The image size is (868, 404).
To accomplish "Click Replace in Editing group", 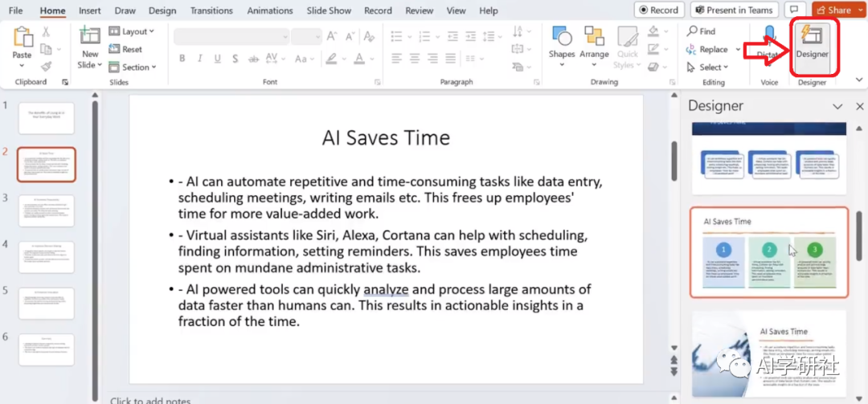I will pos(707,49).
